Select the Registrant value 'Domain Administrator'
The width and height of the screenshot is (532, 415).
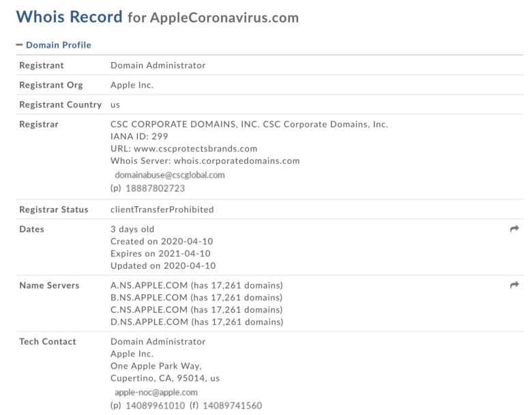point(158,66)
